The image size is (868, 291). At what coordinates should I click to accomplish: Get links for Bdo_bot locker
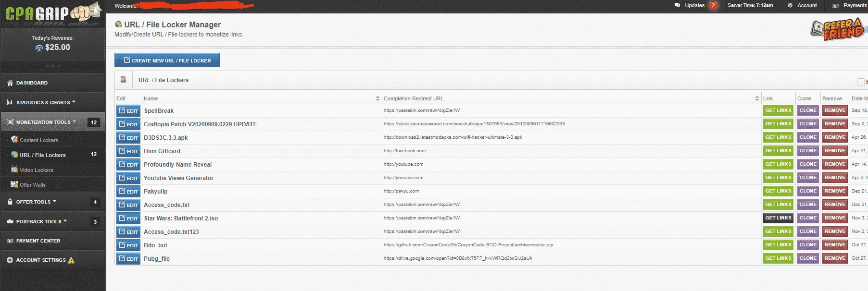[x=778, y=245]
